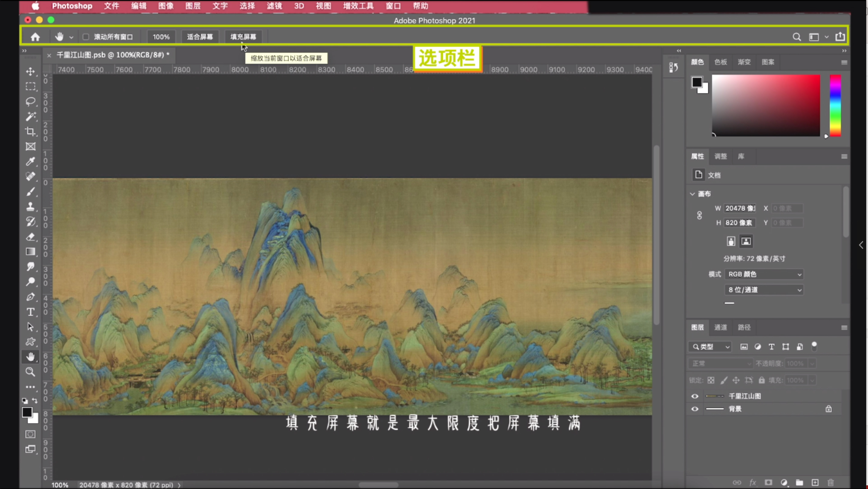Screen dimensions: 868x489
Task: Swap foreground and background colors
Action: (x=35, y=400)
